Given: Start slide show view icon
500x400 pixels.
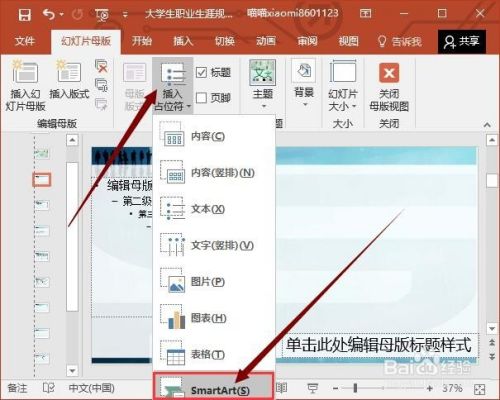Looking at the screenshot, I should (x=313, y=388).
